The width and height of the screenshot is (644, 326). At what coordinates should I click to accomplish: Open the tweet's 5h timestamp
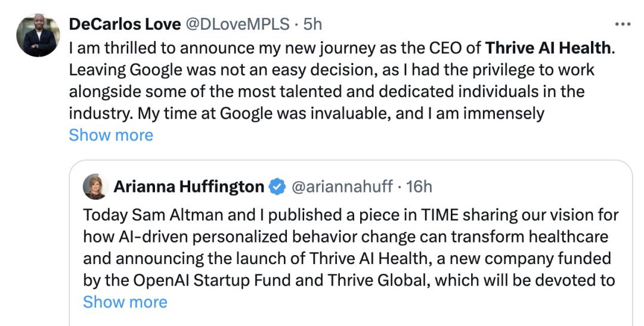tap(312, 24)
